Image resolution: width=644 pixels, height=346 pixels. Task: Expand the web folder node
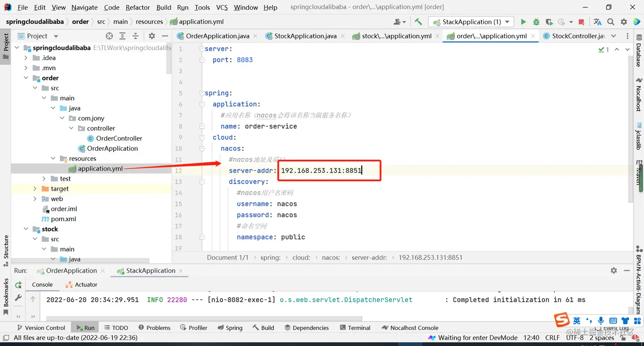coord(35,199)
